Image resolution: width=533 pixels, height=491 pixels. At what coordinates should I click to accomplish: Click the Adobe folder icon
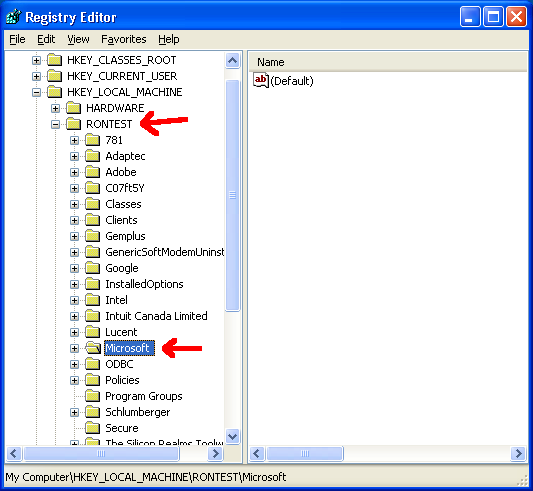point(92,172)
